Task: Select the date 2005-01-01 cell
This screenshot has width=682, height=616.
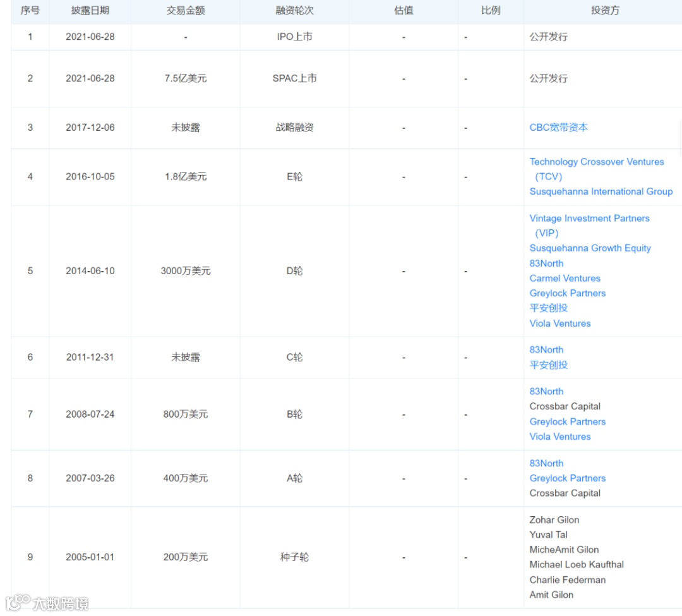Action: 90,557
